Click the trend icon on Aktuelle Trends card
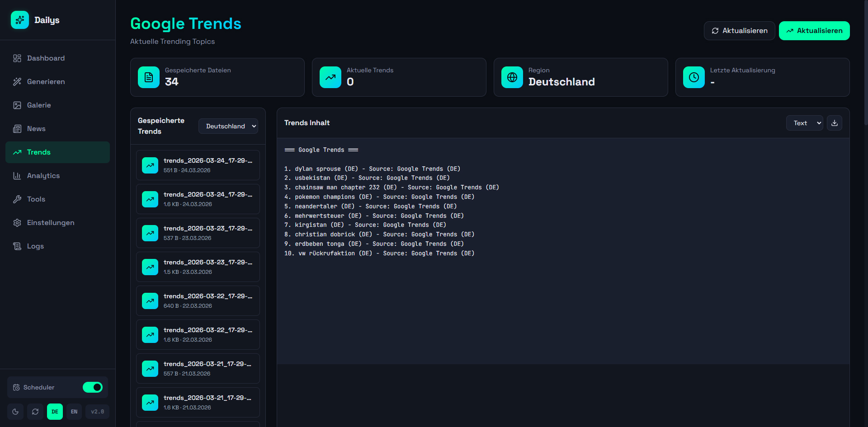868x427 pixels. pos(330,77)
